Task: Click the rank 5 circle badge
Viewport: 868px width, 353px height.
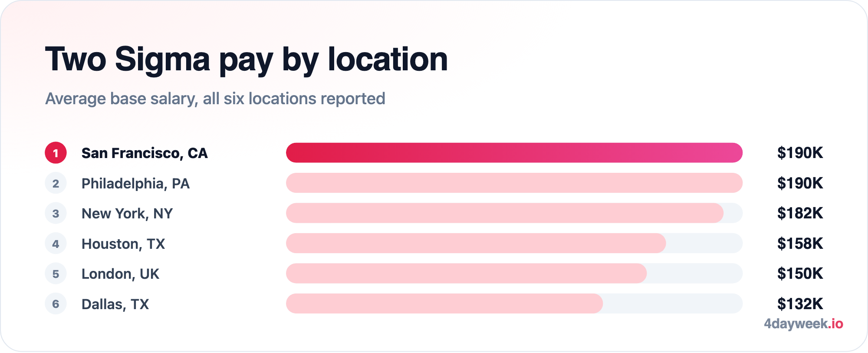Action: (56, 274)
